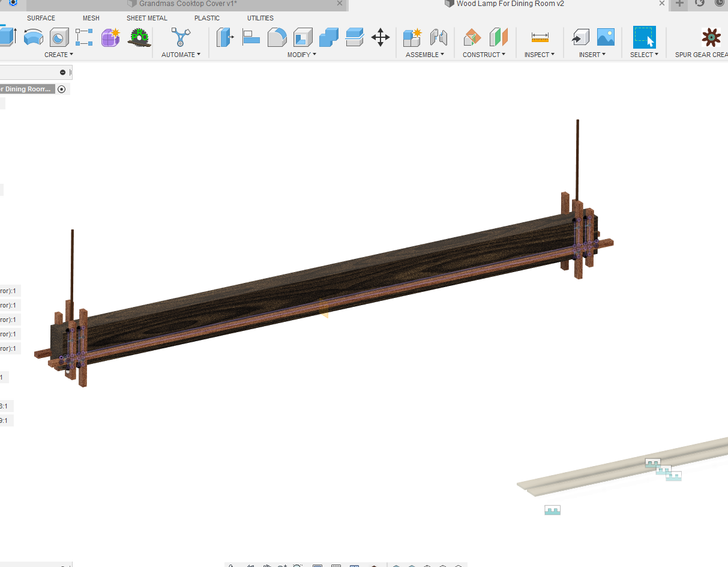Insert an image using the Canvas icon
The width and height of the screenshot is (728, 567).
coord(605,37)
